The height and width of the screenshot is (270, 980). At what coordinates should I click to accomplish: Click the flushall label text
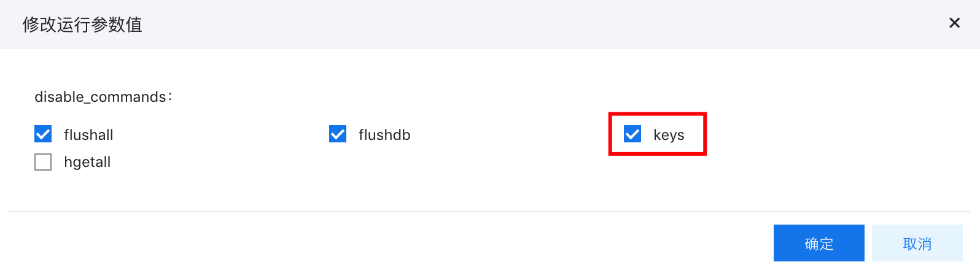[x=88, y=134]
